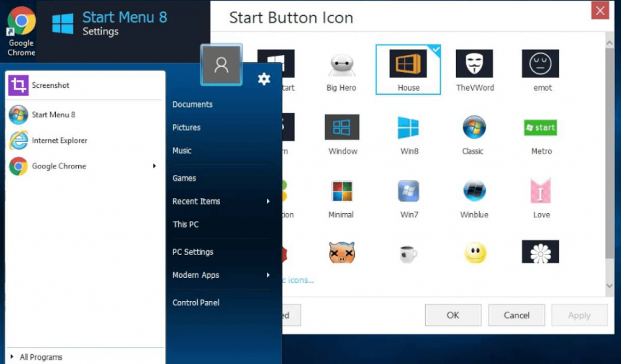The width and height of the screenshot is (621, 364).
Task: Open settings gear in start menu
Action: [264, 79]
